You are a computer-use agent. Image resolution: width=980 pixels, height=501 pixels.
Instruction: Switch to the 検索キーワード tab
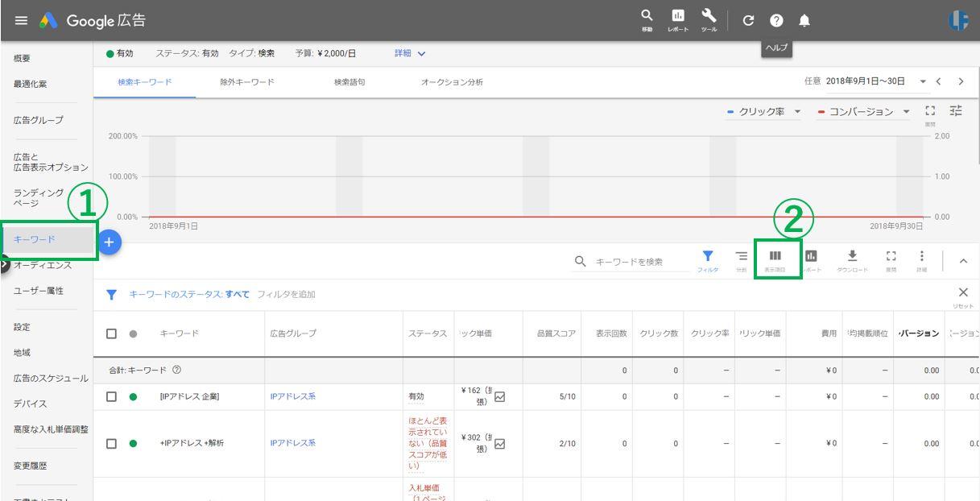pyautogui.click(x=145, y=81)
